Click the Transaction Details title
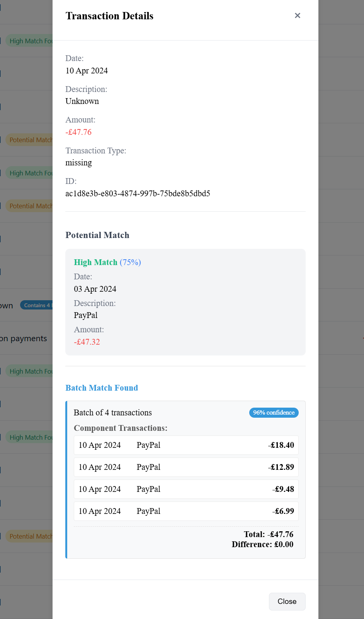The height and width of the screenshot is (619, 364). [x=109, y=16]
